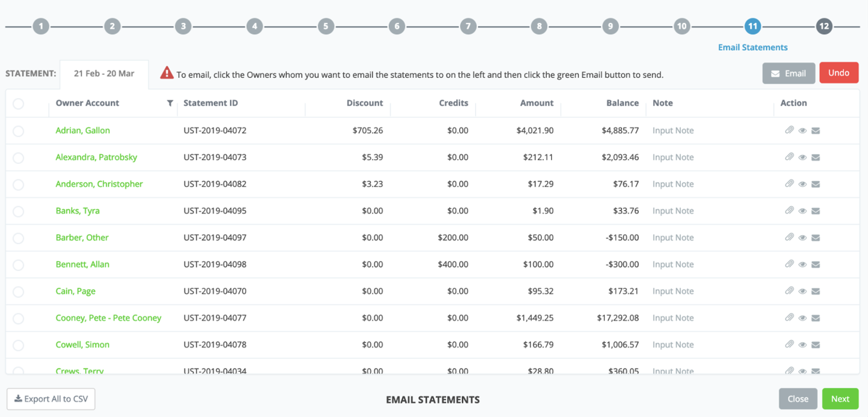Select the checkbox for Banks, Tyra row

18,211
